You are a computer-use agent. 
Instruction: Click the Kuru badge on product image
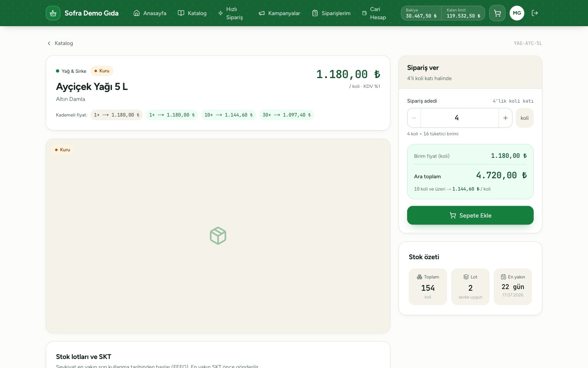tap(62, 150)
